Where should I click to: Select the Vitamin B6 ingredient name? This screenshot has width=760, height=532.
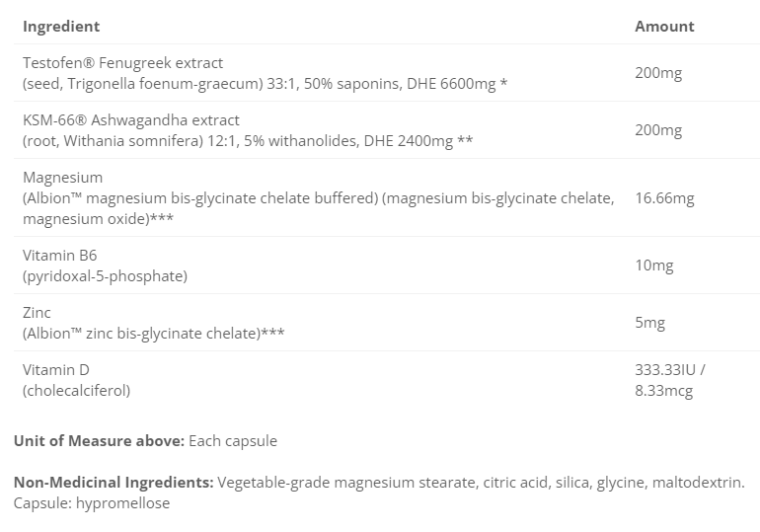tap(59, 255)
